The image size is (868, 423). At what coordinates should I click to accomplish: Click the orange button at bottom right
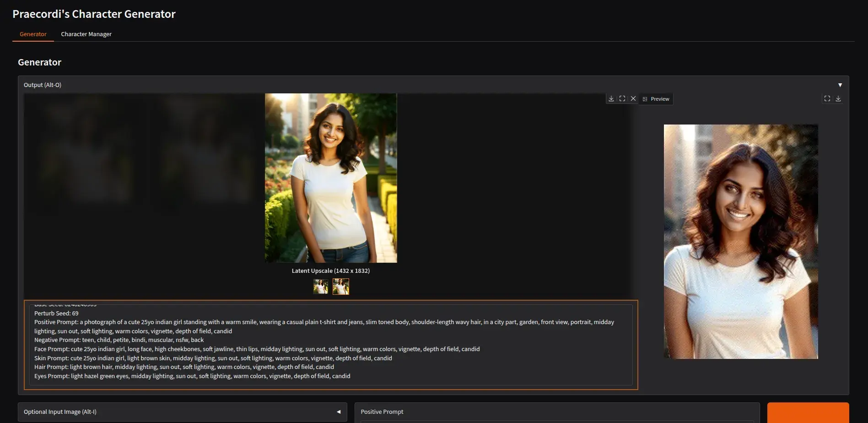[x=808, y=413]
